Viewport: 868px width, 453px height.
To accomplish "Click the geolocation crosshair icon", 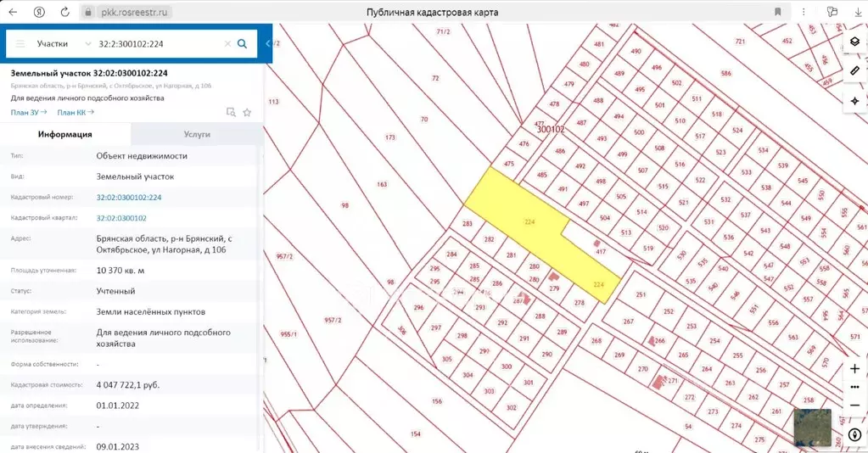I will coord(854,101).
